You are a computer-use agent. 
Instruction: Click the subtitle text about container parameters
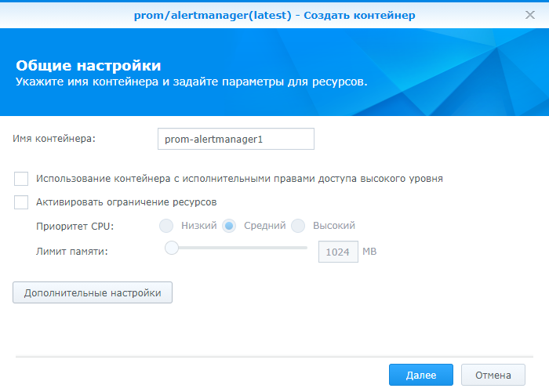click(192, 81)
